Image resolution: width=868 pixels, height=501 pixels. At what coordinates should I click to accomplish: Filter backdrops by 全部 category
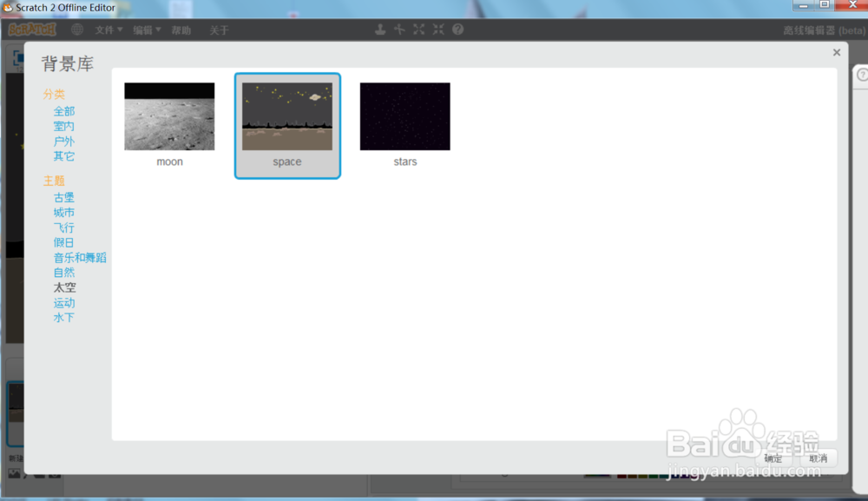click(64, 111)
